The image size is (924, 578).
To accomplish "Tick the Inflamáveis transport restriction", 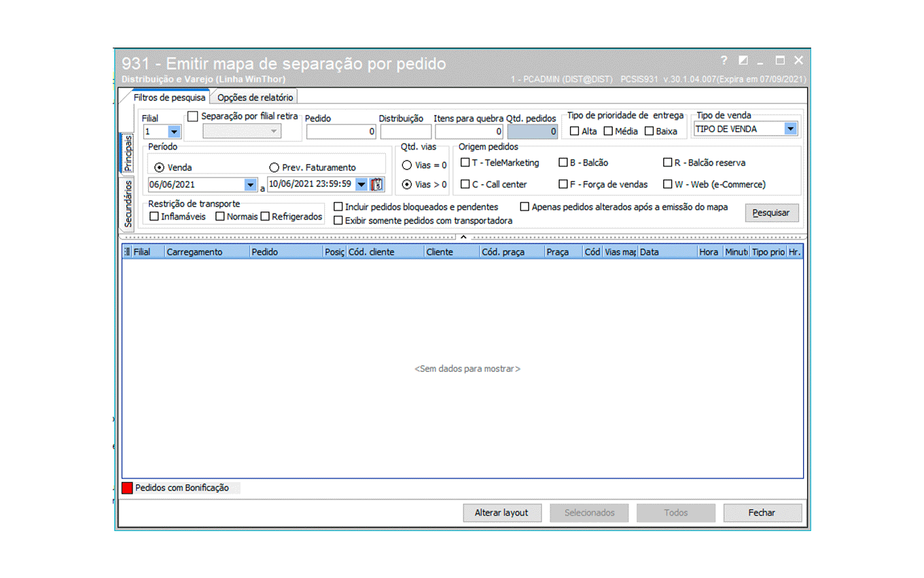I will [154, 216].
